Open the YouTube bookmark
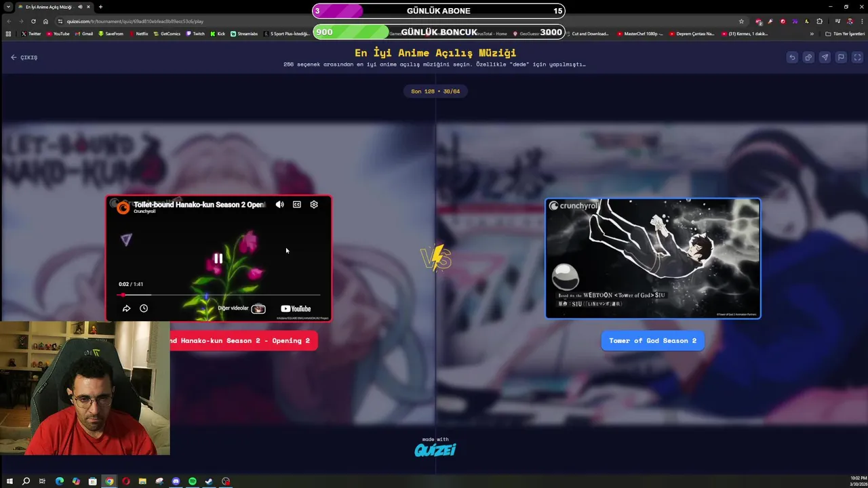This screenshot has width=868, height=488. (x=58, y=34)
